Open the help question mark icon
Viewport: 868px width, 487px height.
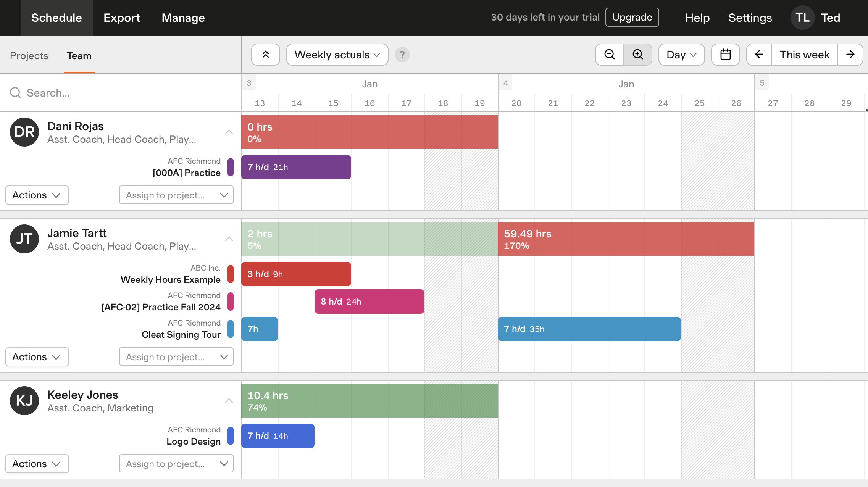coord(402,55)
